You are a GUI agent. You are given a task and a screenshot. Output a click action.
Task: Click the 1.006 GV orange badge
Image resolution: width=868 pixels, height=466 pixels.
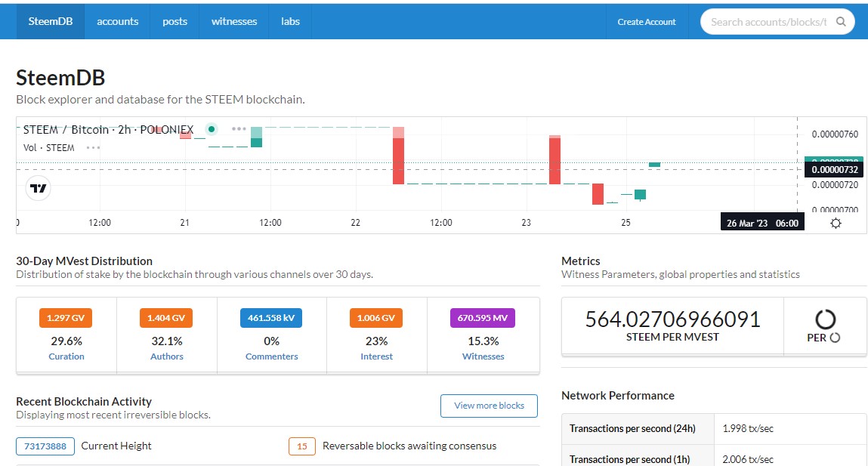pos(376,318)
